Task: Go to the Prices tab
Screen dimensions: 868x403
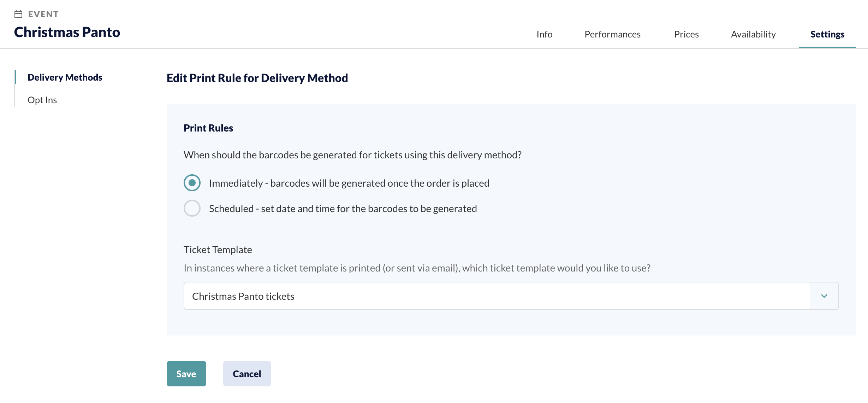Action: pos(686,34)
